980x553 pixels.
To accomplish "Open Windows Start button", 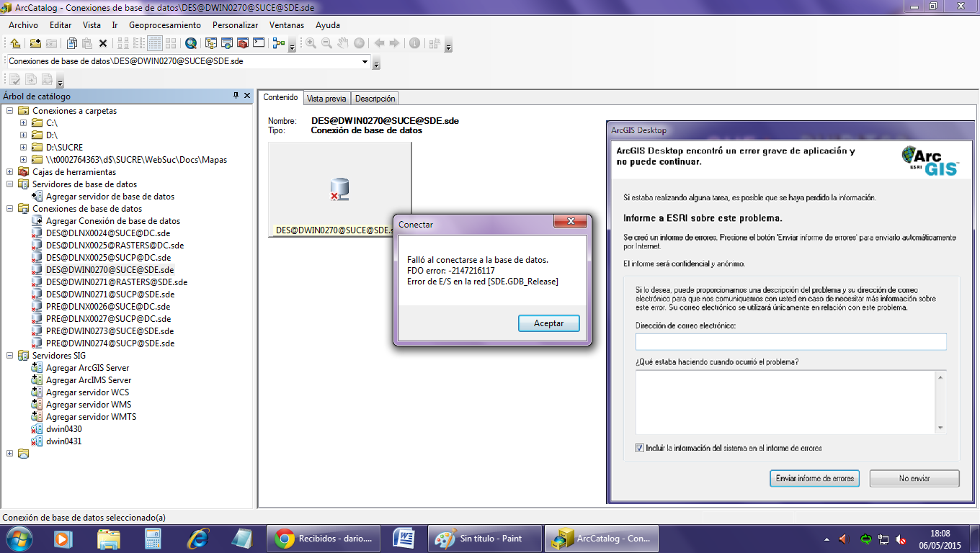I will (18, 538).
